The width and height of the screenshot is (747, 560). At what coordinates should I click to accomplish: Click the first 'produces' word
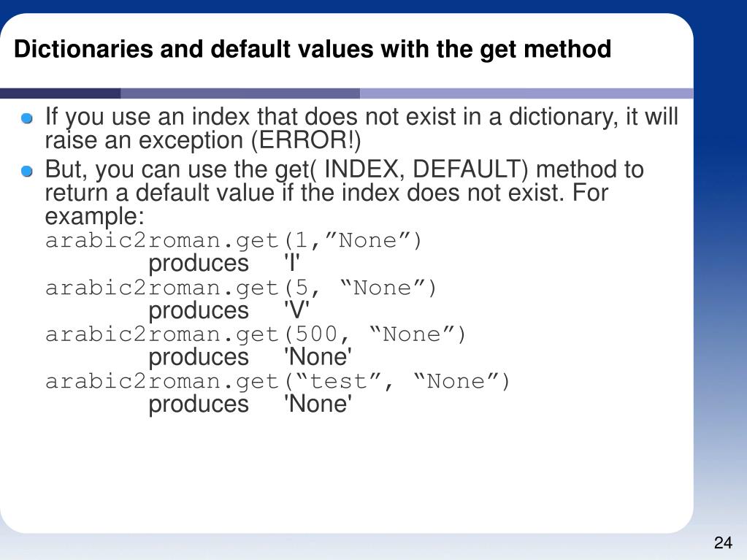pyautogui.click(x=199, y=264)
